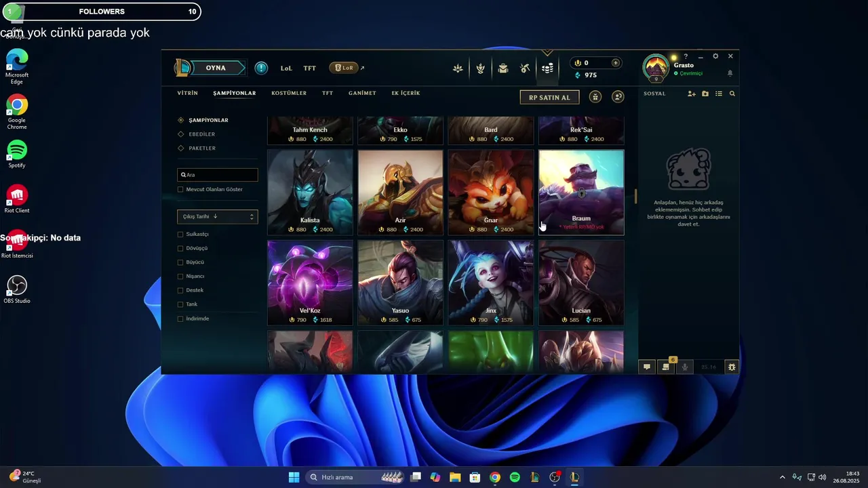Image resolution: width=868 pixels, height=488 pixels.
Task: Open notifications bell icon
Action: (x=730, y=73)
